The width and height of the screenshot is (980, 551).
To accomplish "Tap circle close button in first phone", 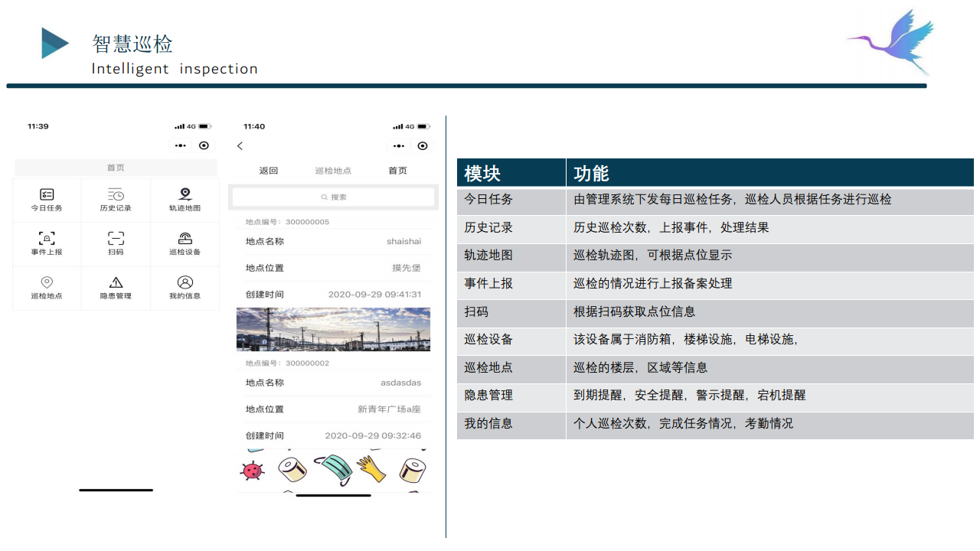I will tap(204, 145).
